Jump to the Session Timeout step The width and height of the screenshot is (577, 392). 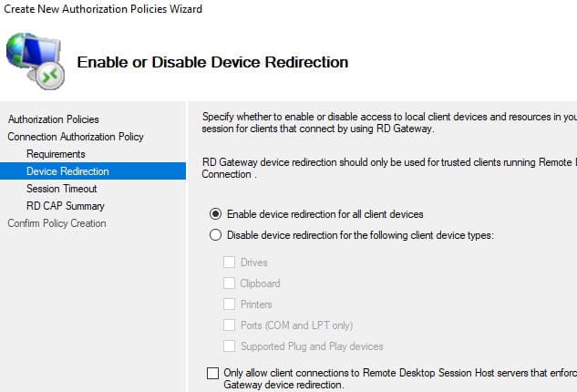[61, 189]
